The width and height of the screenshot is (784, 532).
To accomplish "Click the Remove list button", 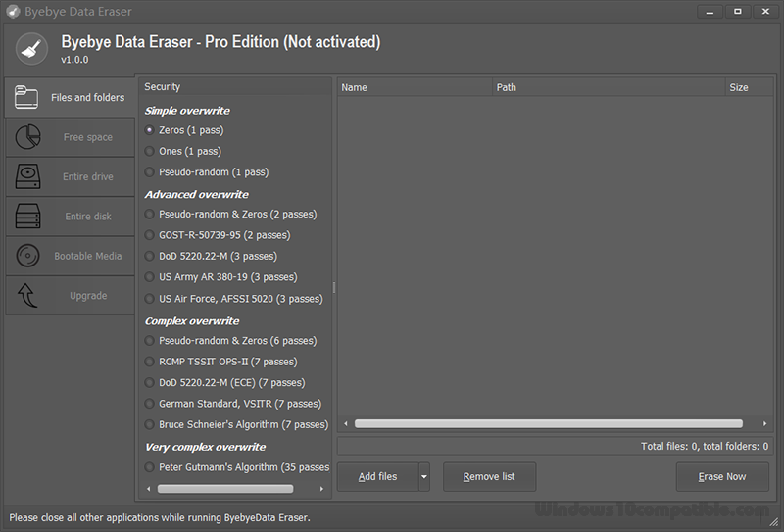I will coord(489,477).
